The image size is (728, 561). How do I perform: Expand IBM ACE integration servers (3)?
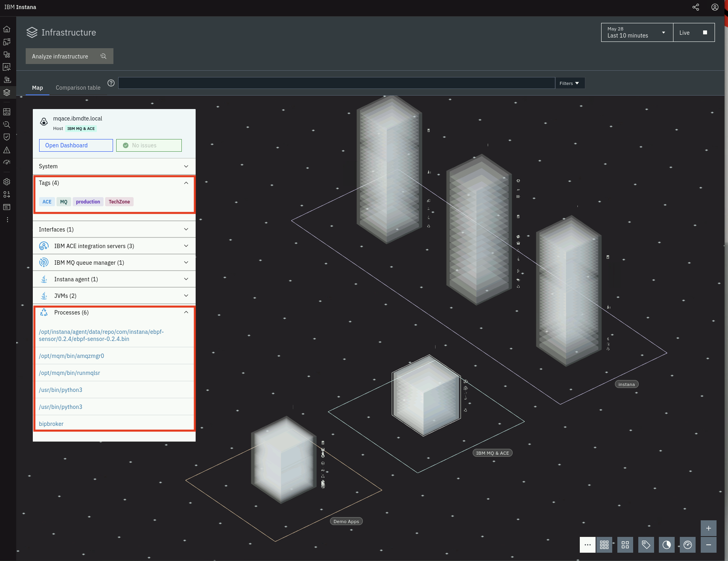click(114, 246)
